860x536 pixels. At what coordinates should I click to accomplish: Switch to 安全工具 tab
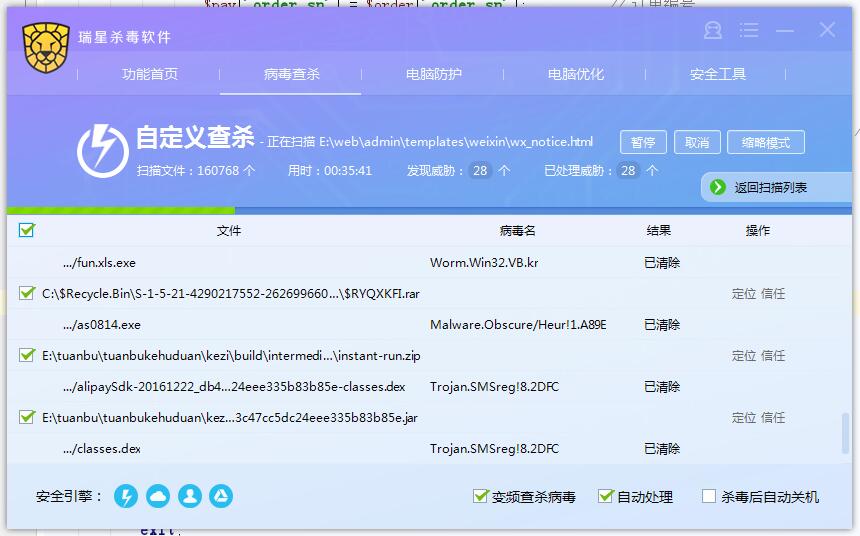pyautogui.click(x=717, y=74)
